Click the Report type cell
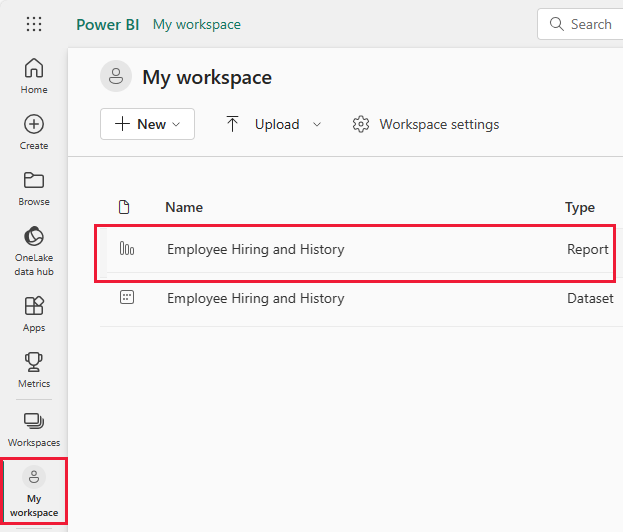Image resolution: width=623 pixels, height=532 pixels. [588, 249]
